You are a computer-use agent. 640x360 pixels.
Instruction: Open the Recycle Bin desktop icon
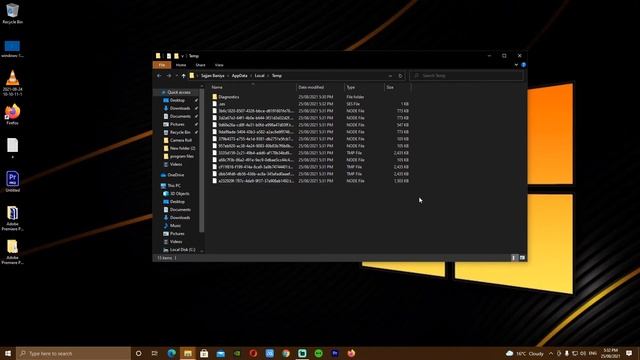pos(12,13)
